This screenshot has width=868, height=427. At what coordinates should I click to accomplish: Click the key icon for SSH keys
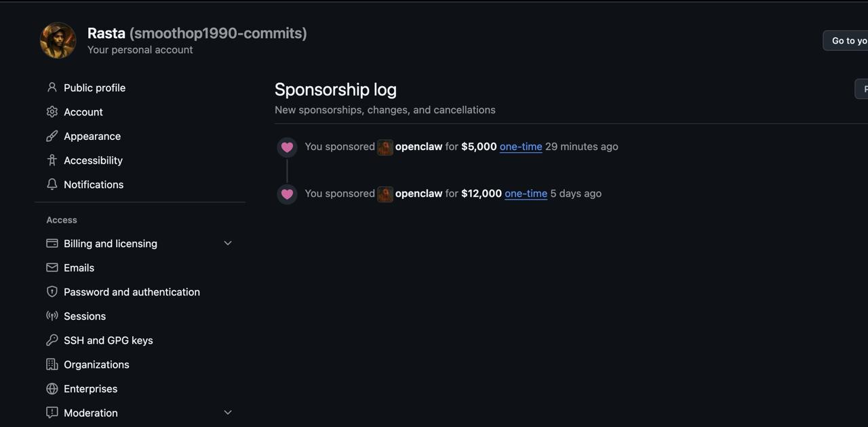(x=52, y=340)
